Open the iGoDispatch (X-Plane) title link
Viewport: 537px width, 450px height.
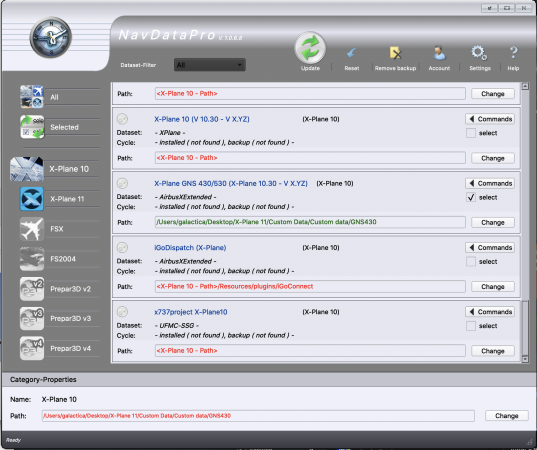190,247
